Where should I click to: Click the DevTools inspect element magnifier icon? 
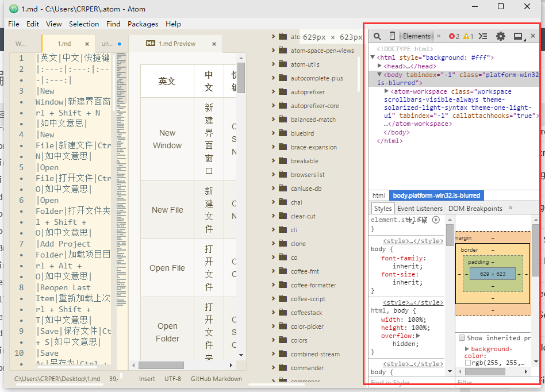pos(377,36)
